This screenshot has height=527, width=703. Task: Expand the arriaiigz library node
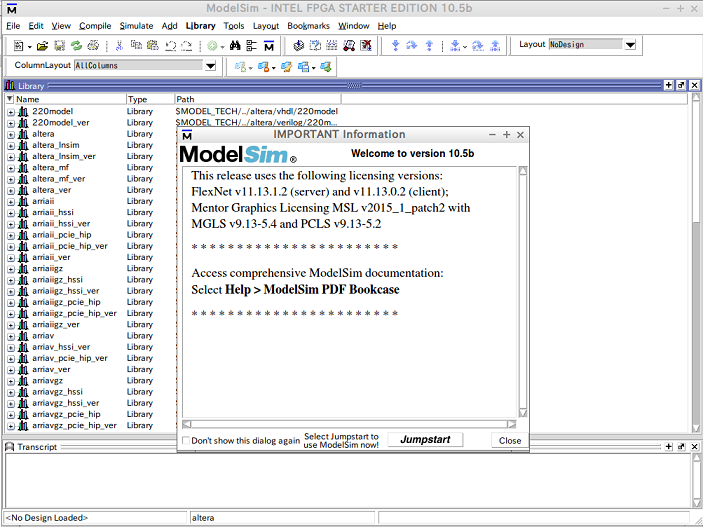click(11, 269)
